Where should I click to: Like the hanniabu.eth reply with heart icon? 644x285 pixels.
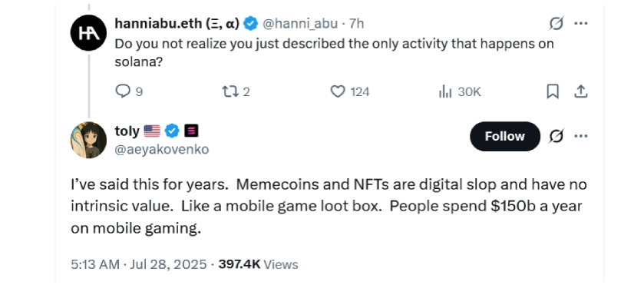338,91
